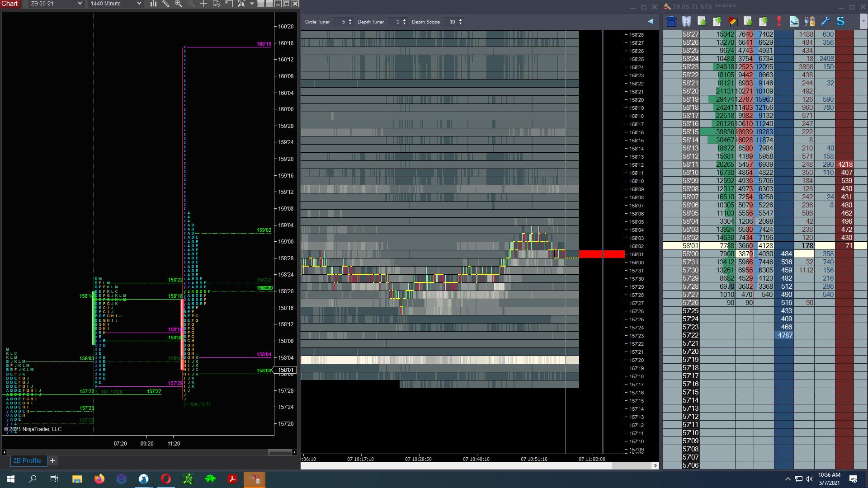Viewport: 868px width, 488px height.
Task: Open the indicators icon in chart toolbar
Action: [241, 4]
